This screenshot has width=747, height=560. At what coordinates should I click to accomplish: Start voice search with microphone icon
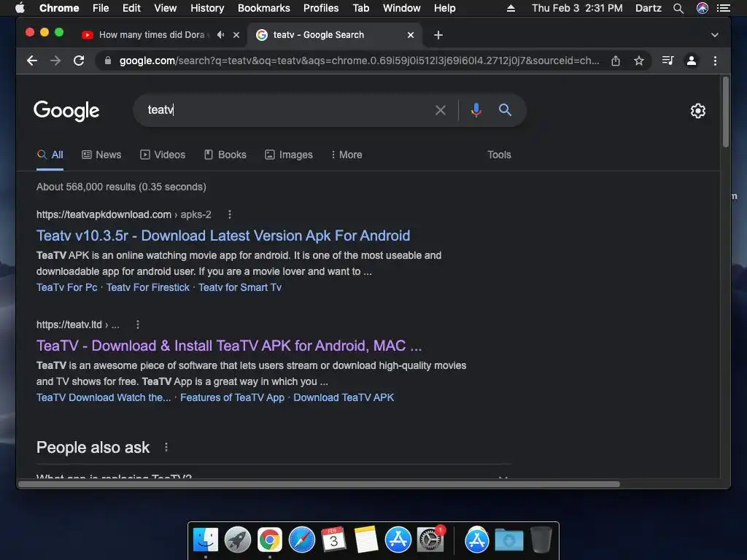(x=476, y=110)
